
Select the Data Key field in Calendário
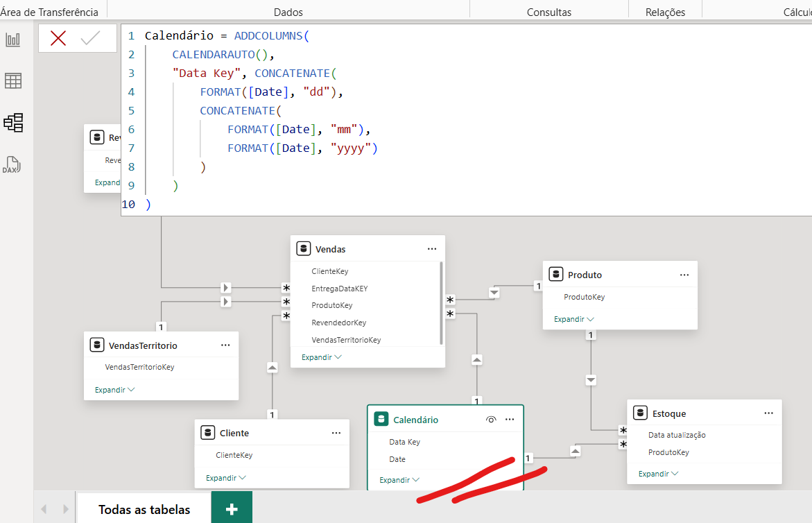pos(404,442)
